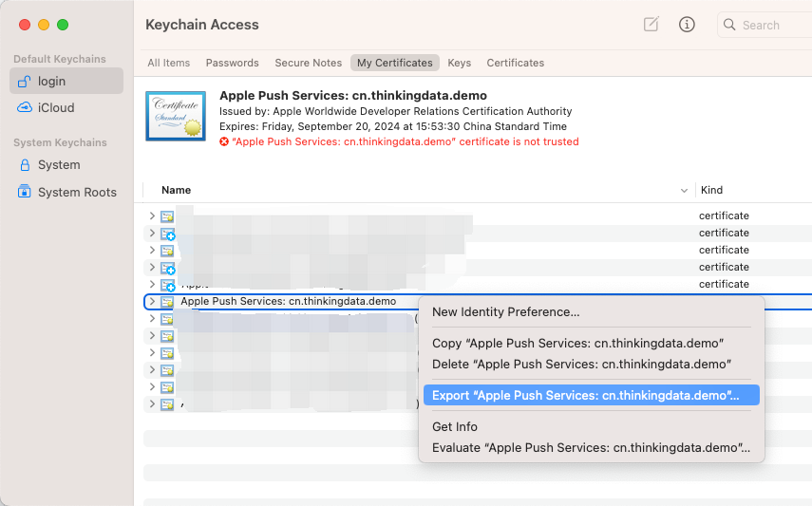Expand the Apple Push Services certificate row
The height and width of the screenshot is (506, 812).
tap(152, 301)
